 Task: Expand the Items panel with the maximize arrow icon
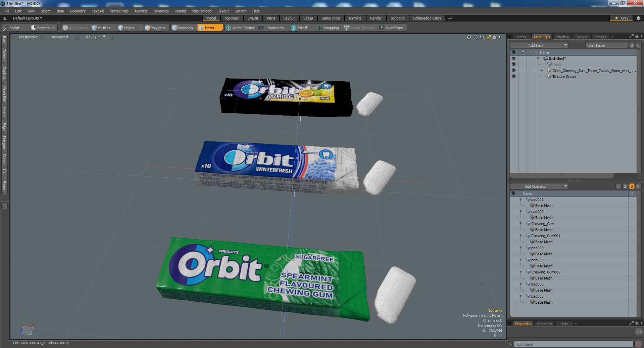click(x=631, y=36)
